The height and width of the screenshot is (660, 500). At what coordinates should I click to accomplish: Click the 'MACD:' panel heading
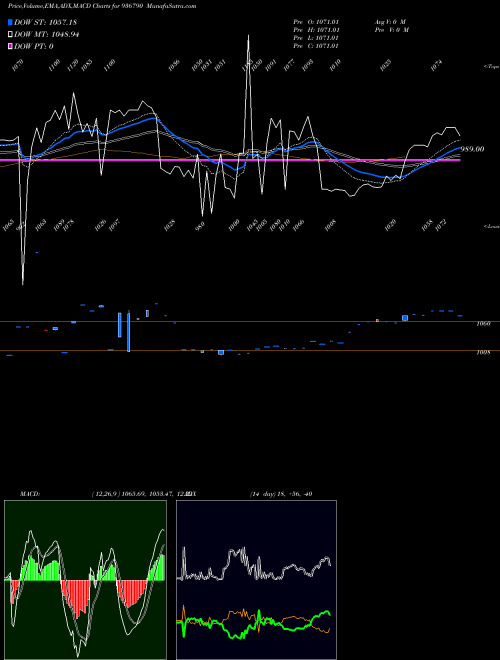click(30, 494)
